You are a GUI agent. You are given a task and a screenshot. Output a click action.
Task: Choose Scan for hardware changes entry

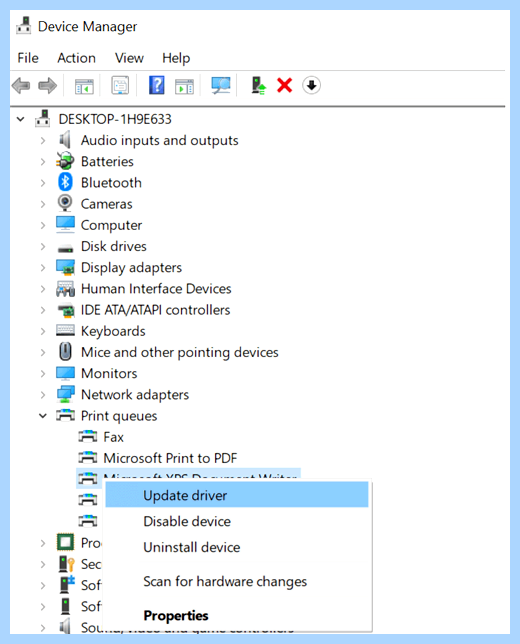(237, 581)
